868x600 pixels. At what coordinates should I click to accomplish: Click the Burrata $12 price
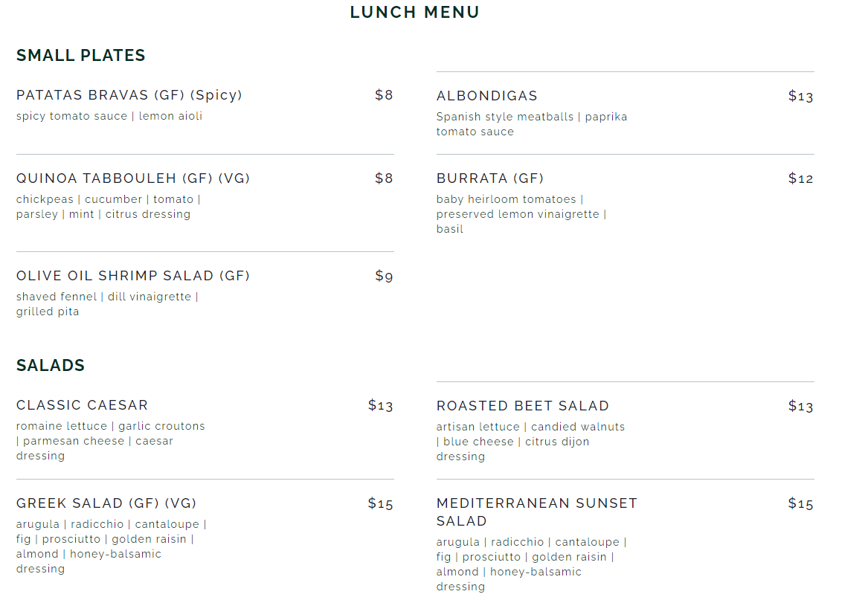[x=800, y=179]
